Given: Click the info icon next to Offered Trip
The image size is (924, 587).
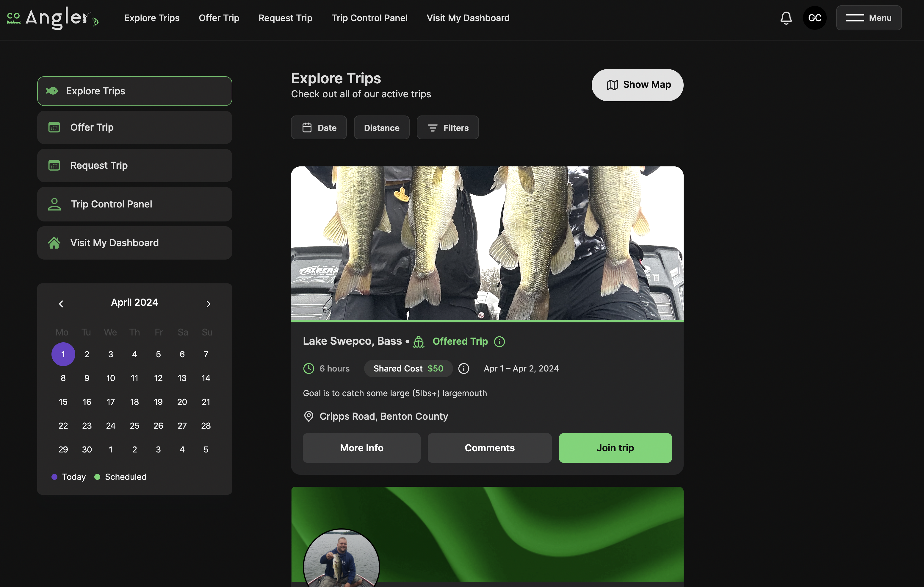Looking at the screenshot, I should point(499,341).
